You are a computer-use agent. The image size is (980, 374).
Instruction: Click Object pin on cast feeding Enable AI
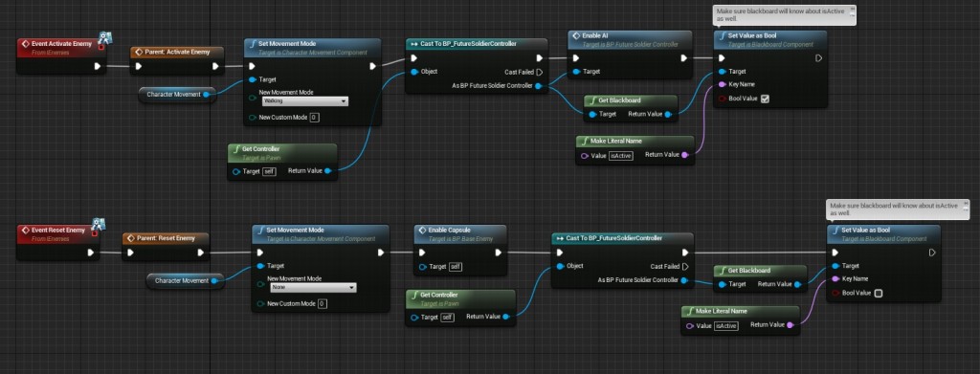click(414, 72)
